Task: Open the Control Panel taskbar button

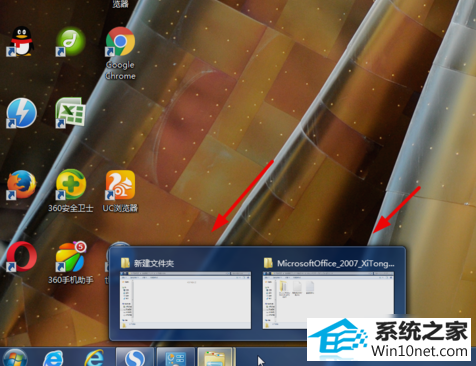Action: point(176,357)
